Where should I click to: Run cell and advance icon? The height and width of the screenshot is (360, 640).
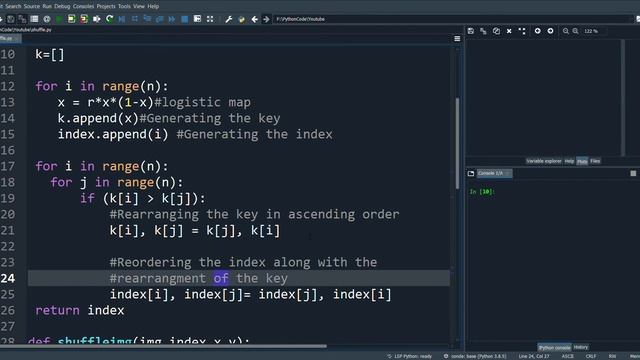(x=84, y=19)
